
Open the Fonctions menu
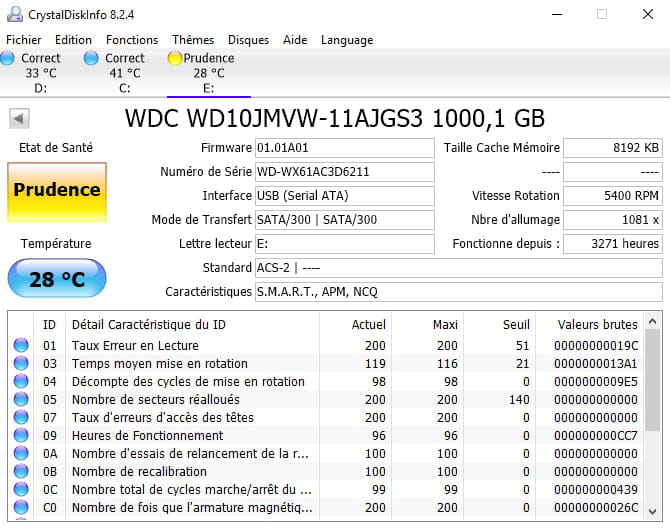(x=132, y=40)
